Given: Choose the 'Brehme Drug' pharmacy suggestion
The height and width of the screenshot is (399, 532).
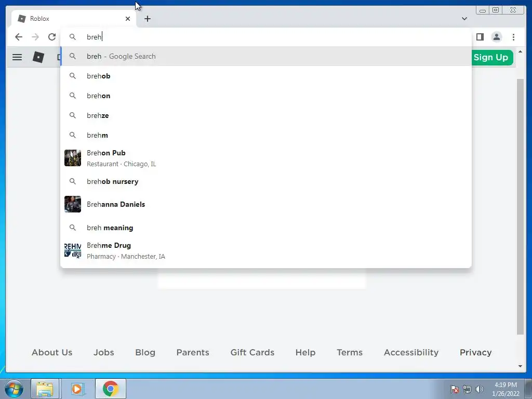Looking at the screenshot, I should [x=266, y=251].
